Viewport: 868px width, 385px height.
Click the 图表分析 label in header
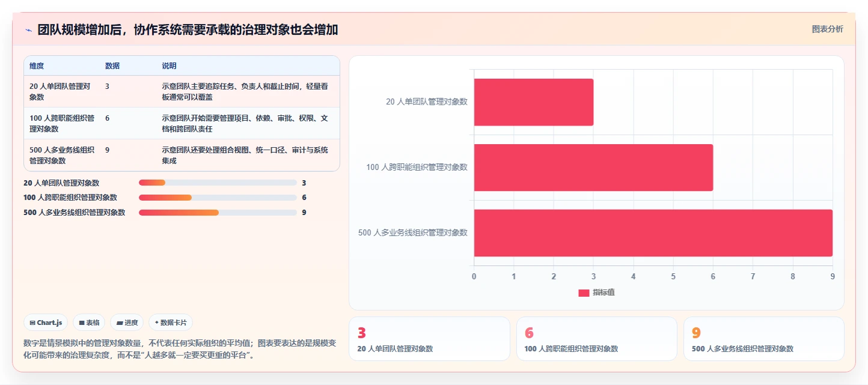coord(827,29)
